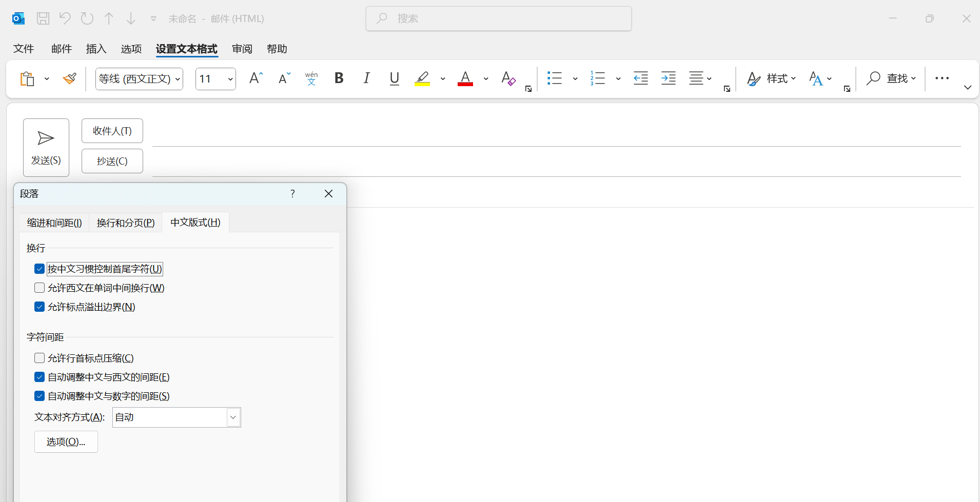Screen dimensions: 980x502
Task: Apply bulleted list formatting
Action: [555, 78]
